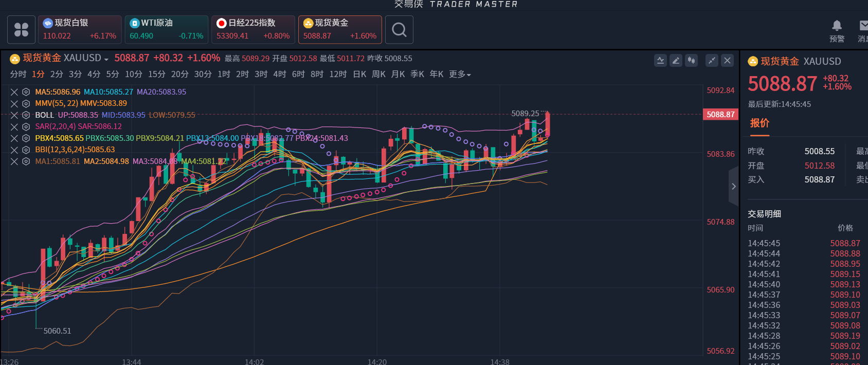Open SAR indicator settings gear
The height and width of the screenshot is (365, 868).
26,126
